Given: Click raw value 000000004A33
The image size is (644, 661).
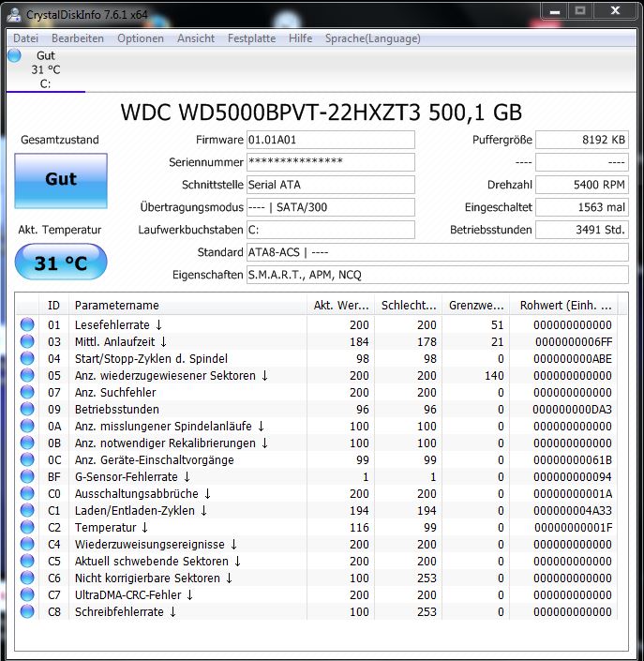Looking at the screenshot, I should (573, 510).
